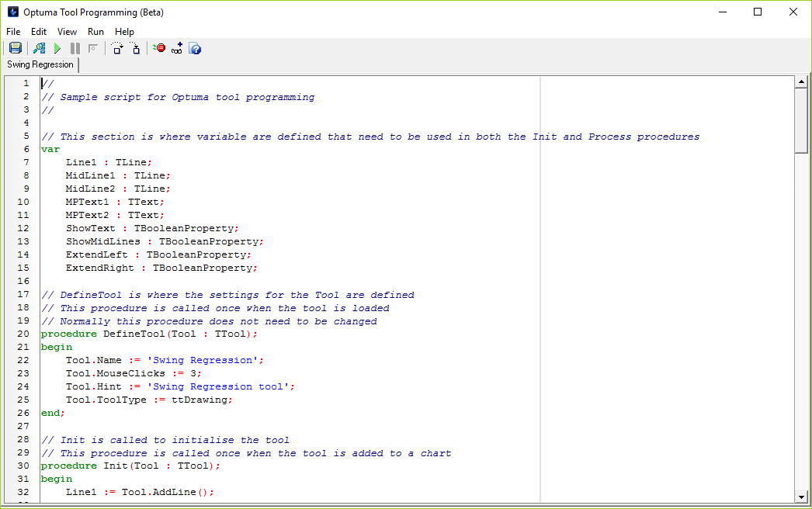Click 'MidLine2 : TLine;' on line 9
This screenshot has width=812, height=509.
coord(118,189)
